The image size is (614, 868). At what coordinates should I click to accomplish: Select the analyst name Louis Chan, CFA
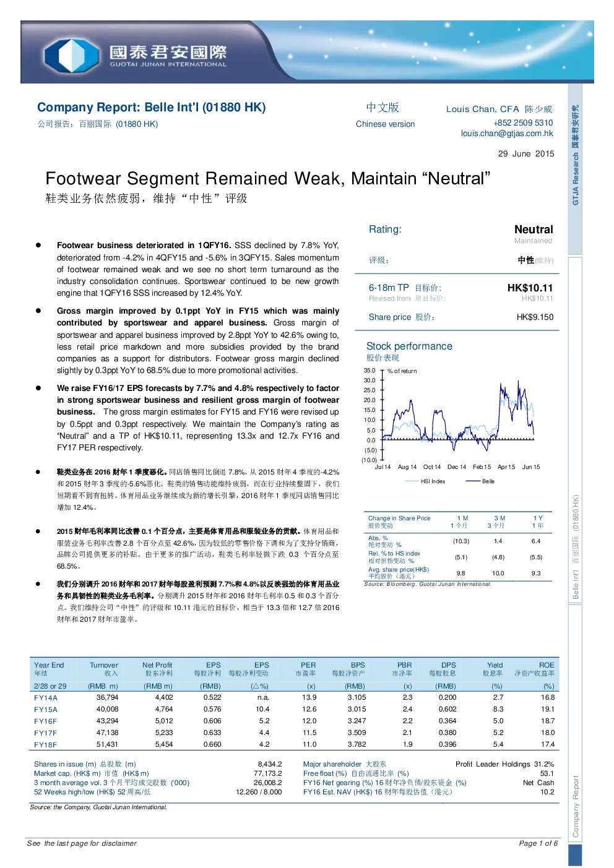pyautogui.click(x=483, y=110)
